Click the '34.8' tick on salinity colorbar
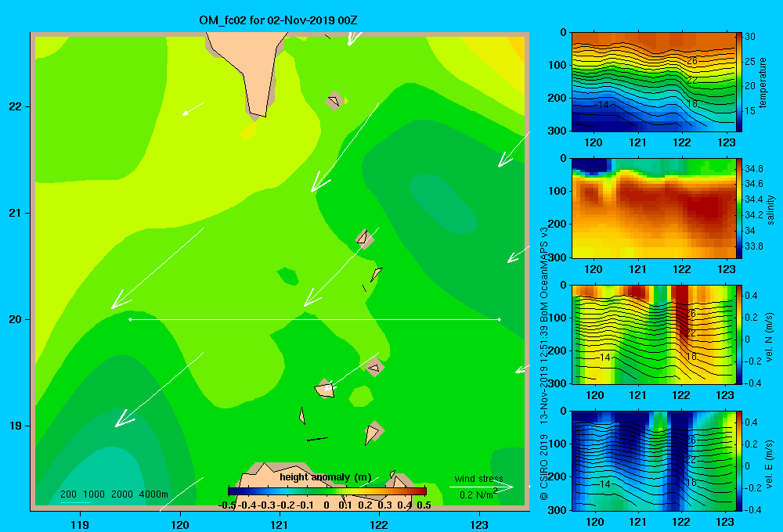Screen dimensions: 783x532 [x=753, y=169]
